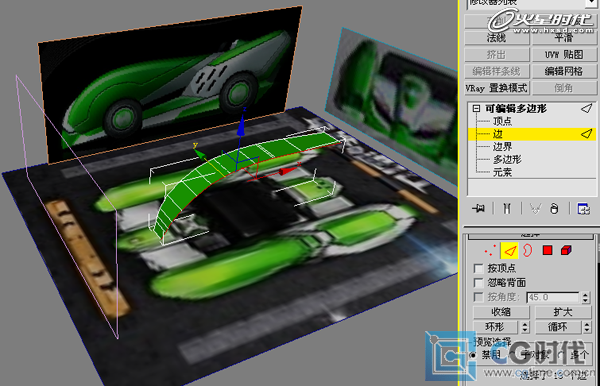
Task: Select the Vertex sub-object icon in selection rollout
Action: click(489, 251)
